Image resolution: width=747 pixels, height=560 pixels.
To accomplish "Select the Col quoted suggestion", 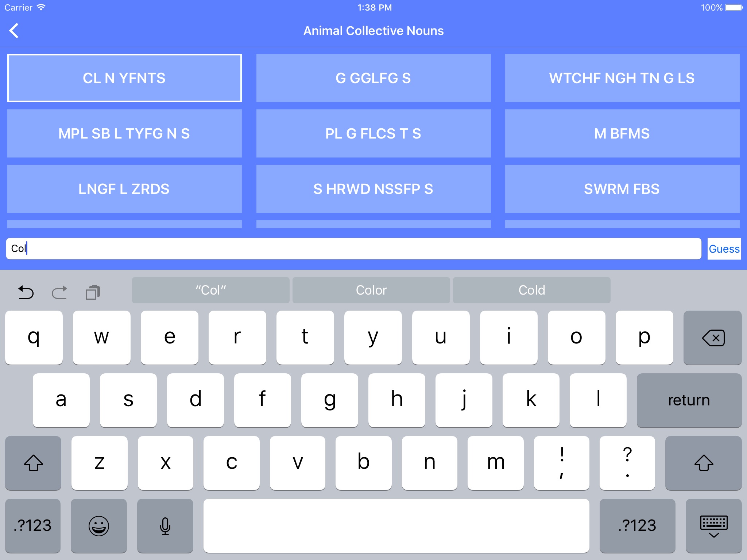I will (x=210, y=290).
